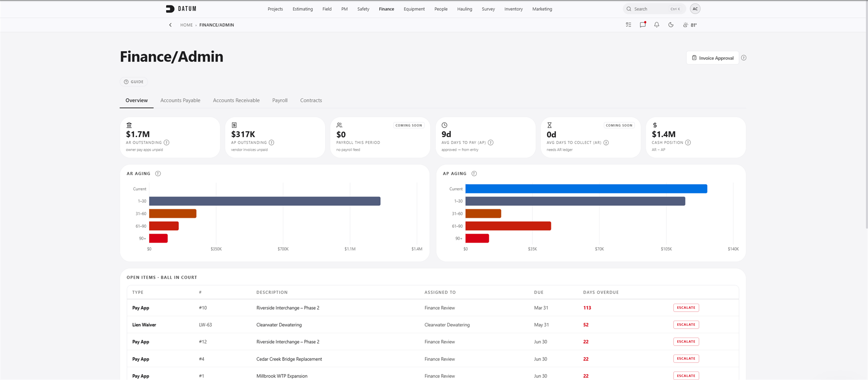Click Avg Days to Collect info icon
The height and width of the screenshot is (380, 868).
pos(606,142)
